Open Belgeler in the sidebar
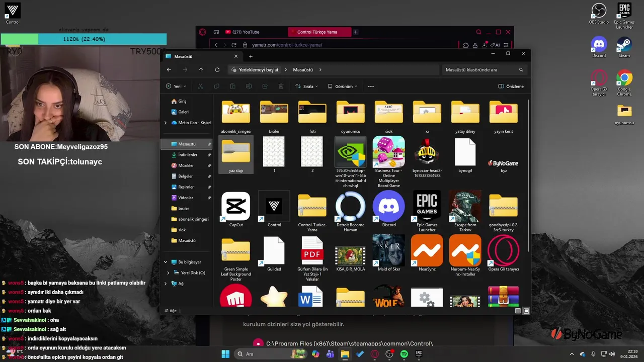Screen dimensions: 644x362 click(187, 176)
